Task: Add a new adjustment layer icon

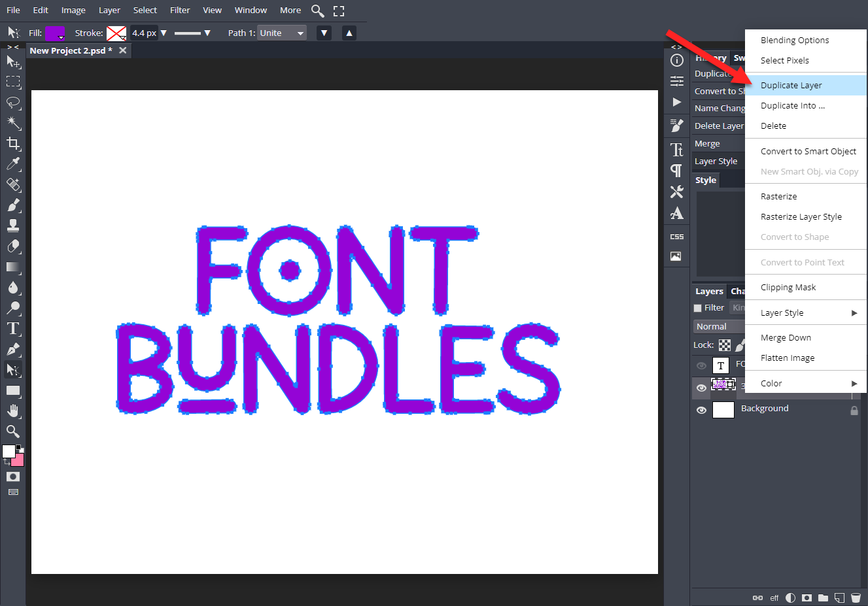Action: pos(791,598)
